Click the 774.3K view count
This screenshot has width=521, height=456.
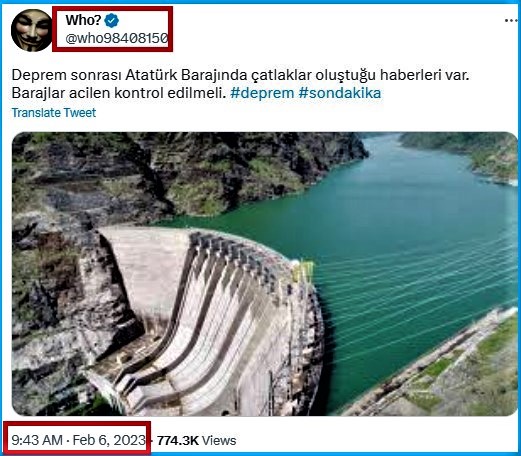pyautogui.click(x=178, y=441)
